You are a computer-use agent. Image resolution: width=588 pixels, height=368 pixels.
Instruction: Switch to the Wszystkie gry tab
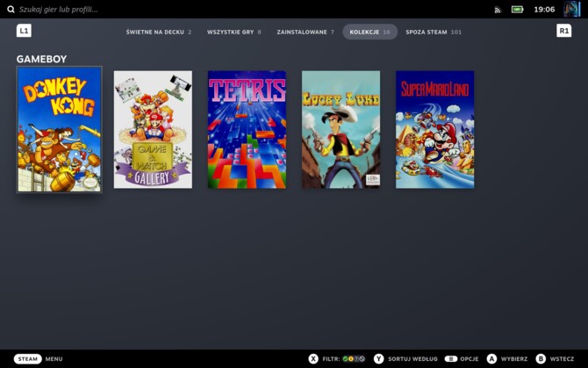point(234,32)
